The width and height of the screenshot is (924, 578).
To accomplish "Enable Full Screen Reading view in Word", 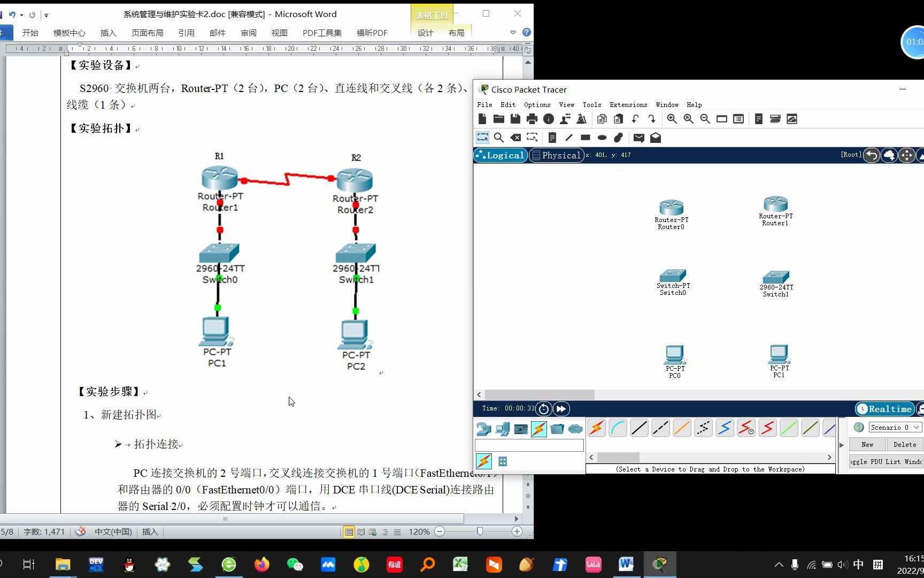I will pyautogui.click(x=361, y=532).
